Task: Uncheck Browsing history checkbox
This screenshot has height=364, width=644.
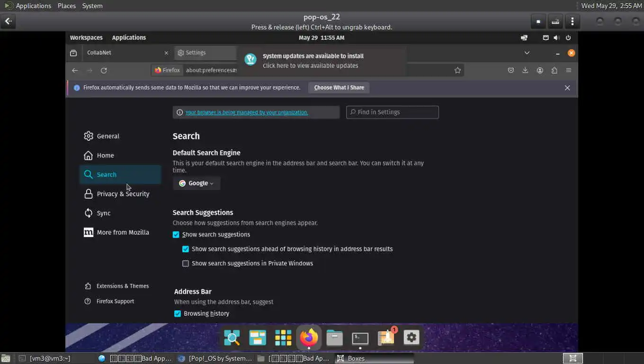Action: [178, 314]
